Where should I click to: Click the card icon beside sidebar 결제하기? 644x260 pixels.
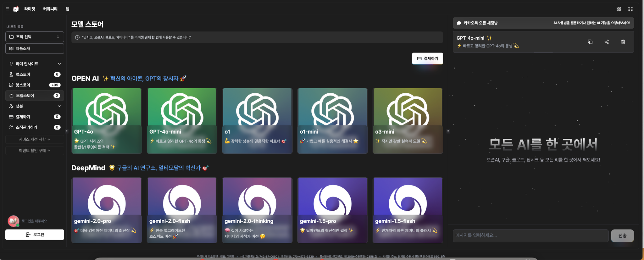click(11, 117)
